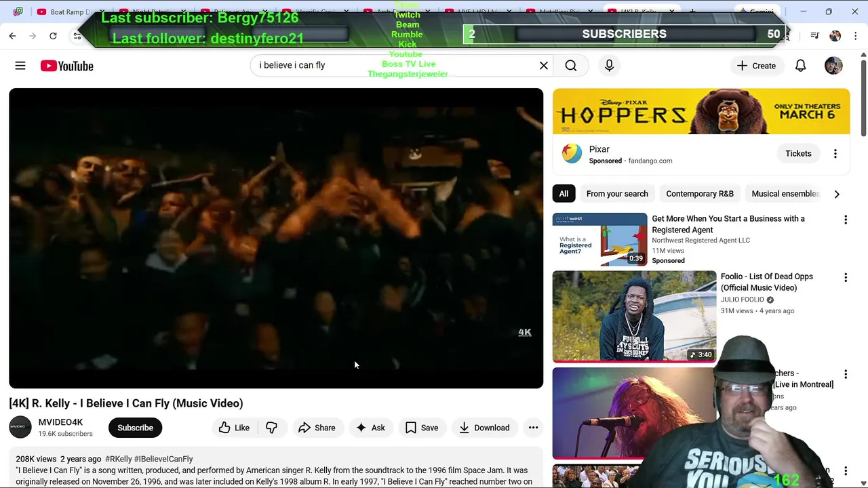The height and width of the screenshot is (488, 868).
Task: Share the video
Action: click(x=317, y=428)
